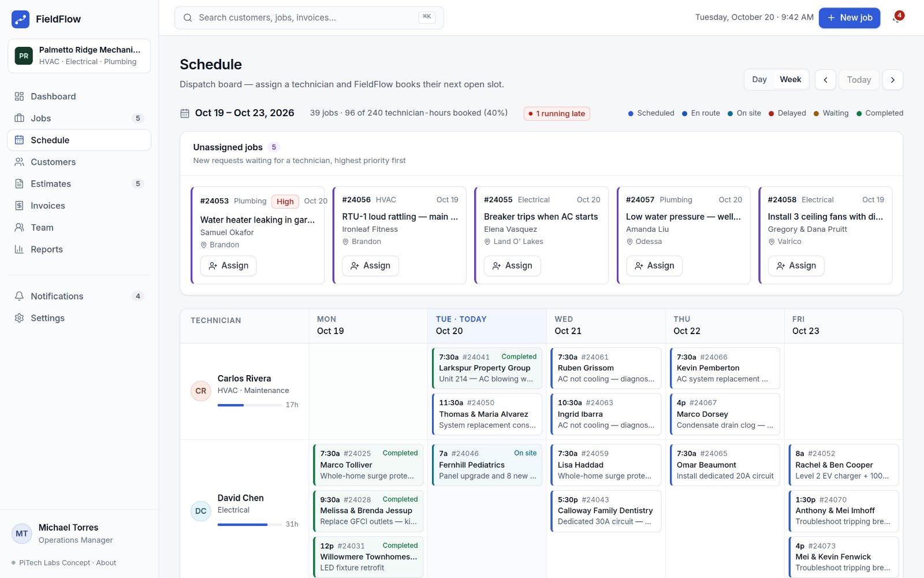The width and height of the screenshot is (924, 578).
Task: Switch schedule view to Day
Action: point(759,80)
